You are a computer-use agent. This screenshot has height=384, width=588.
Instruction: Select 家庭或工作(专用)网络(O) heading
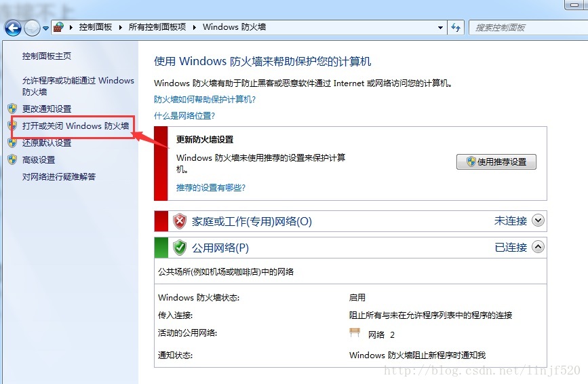point(252,221)
